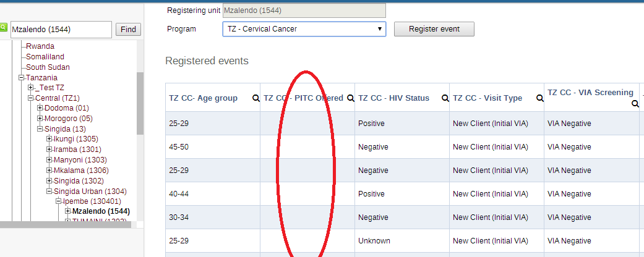This screenshot has width=644, height=257.
Task: Open the Program dropdown for TZ - Cervical Cancer
Action: (x=304, y=29)
